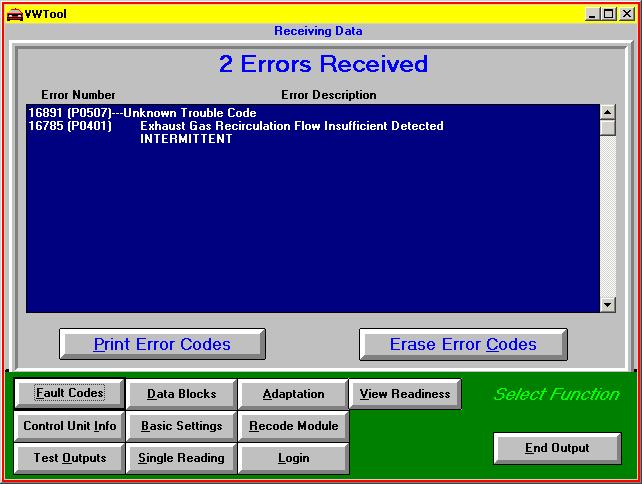Screen dimensions: 642x484
Task: Open Control Unit Info
Action: 70,426
